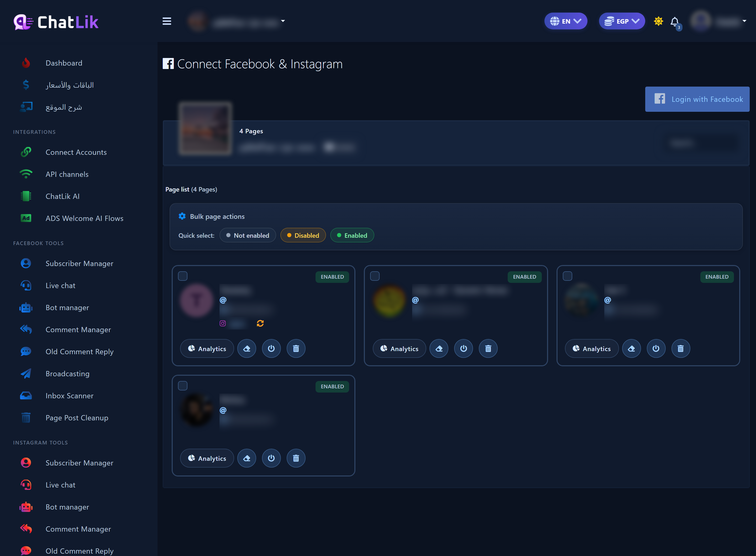Open Analytics for second page card

click(x=399, y=349)
